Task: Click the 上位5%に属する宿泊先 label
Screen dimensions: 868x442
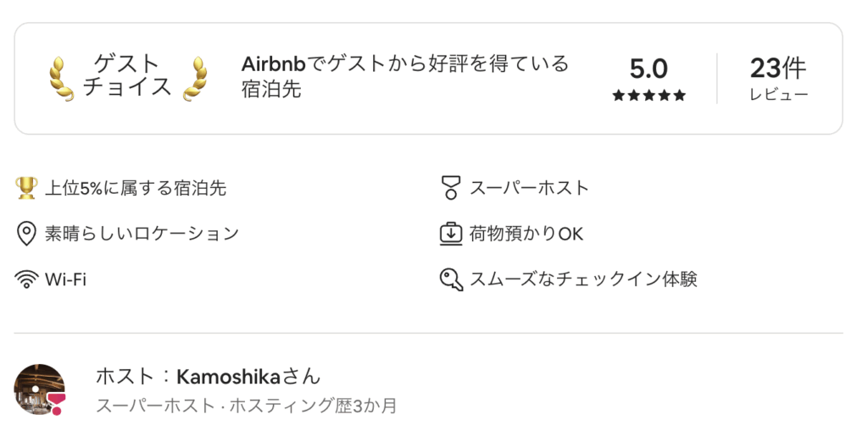Action: tap(136, 188)
